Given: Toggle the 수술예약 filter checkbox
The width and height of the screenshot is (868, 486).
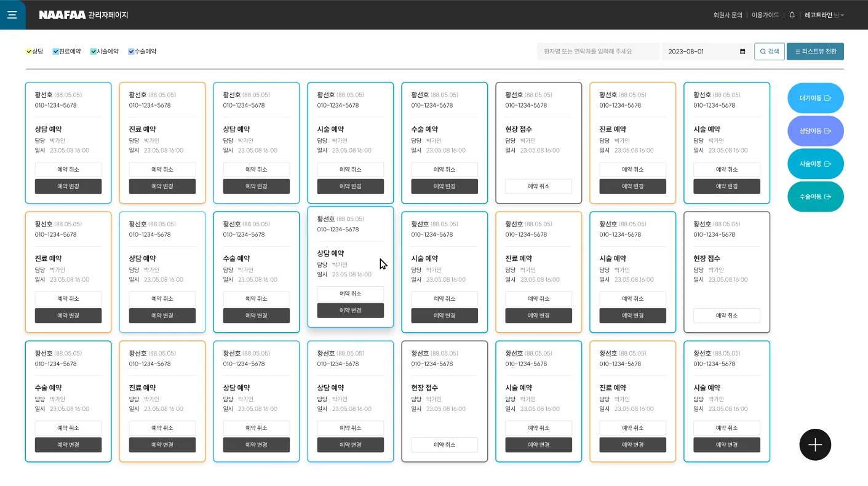Looking at the screenshot, I should pyautogui.click(x=131, y=52).
